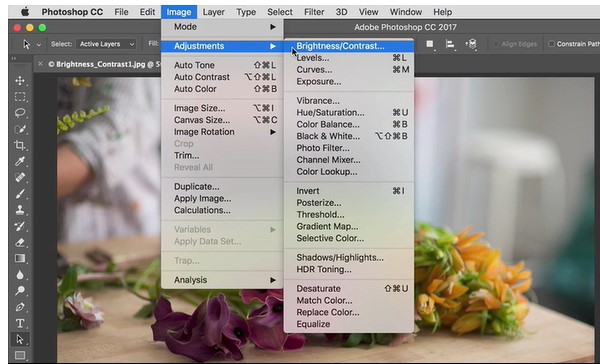Toggle the Constrain Path checkbox
Image resolution: width=600 pixels, height=364 pixels.
click(x=551, y=44)
